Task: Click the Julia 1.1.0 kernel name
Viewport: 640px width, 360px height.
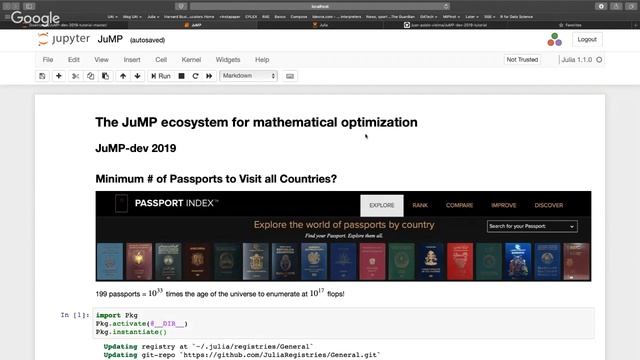Action: tap(576, 60)
